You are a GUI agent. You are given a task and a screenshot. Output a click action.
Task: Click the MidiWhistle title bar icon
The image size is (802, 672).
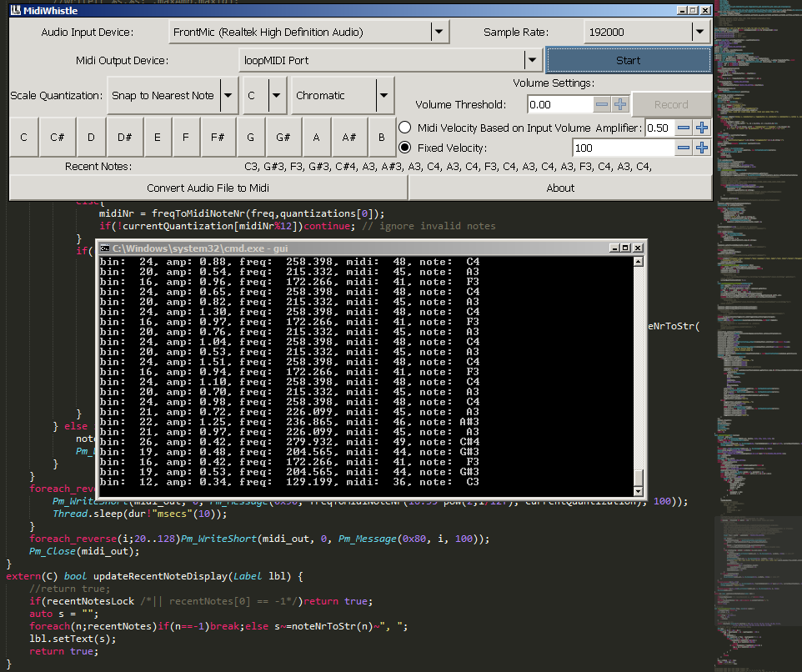[x=15, y=10]
